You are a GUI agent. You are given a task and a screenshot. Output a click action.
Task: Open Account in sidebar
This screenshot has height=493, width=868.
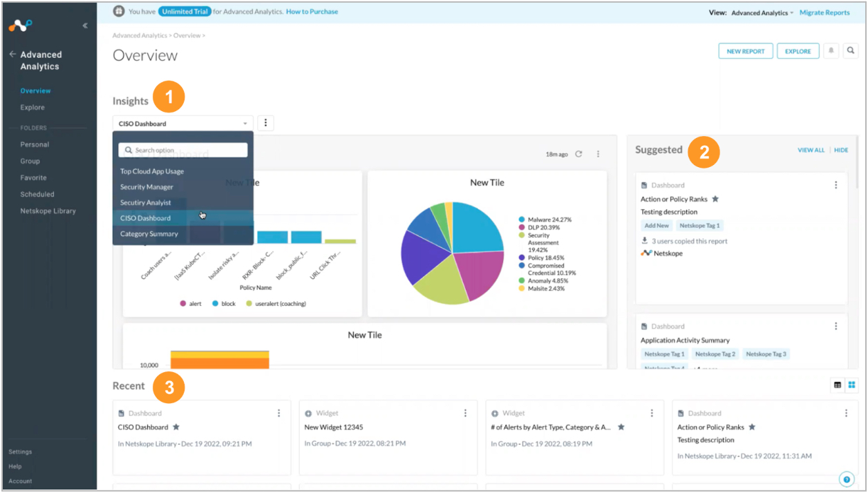(x=20, y=481)
